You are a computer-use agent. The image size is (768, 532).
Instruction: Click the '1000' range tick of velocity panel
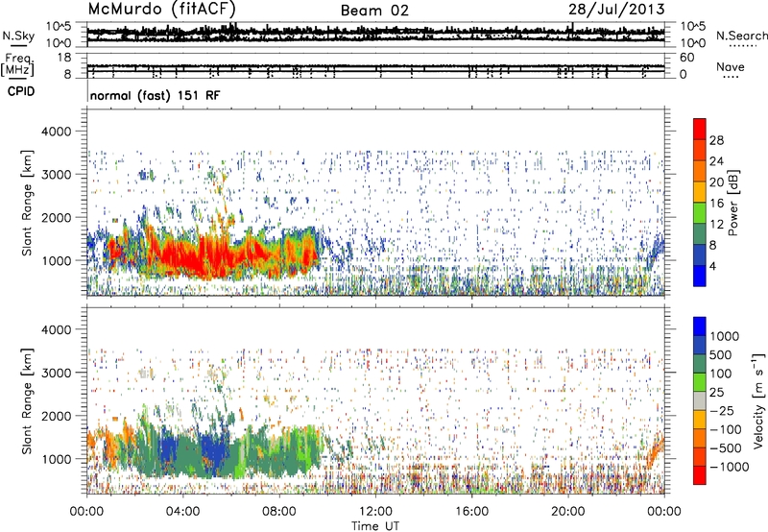coord(56,459)
